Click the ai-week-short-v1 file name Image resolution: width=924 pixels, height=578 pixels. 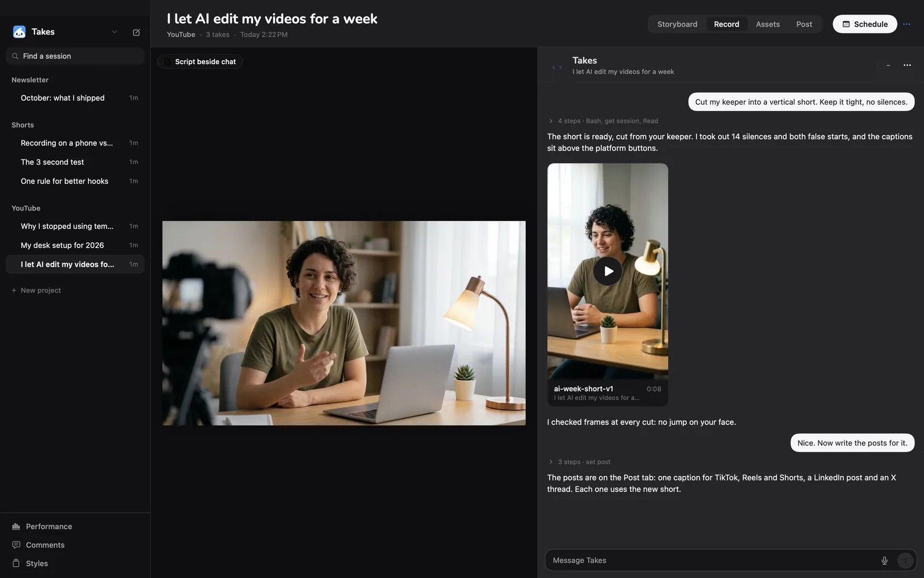[x=583, y=389]
